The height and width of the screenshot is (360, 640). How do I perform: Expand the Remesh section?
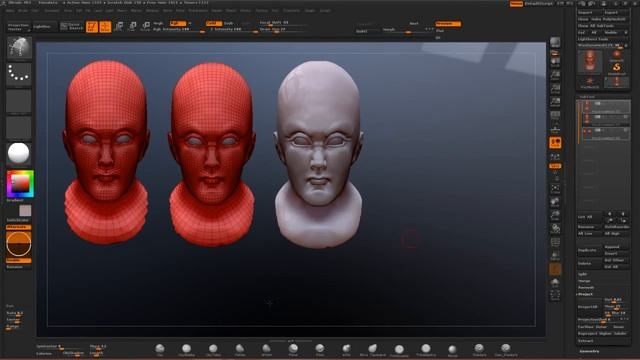586,287
